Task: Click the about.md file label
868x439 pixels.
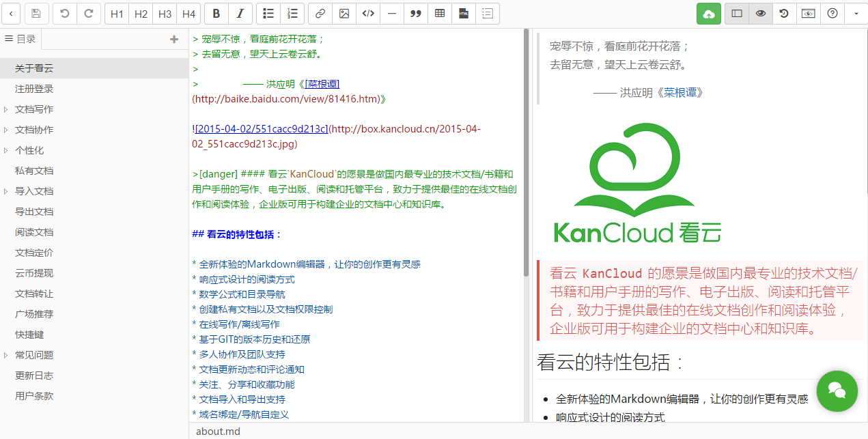Action: [x=218, y=431]
